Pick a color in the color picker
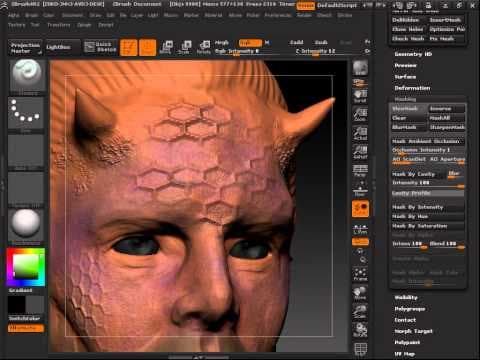The height and width of the screenshot is (360, 480). pyautogui.click(x=26, y=267)
